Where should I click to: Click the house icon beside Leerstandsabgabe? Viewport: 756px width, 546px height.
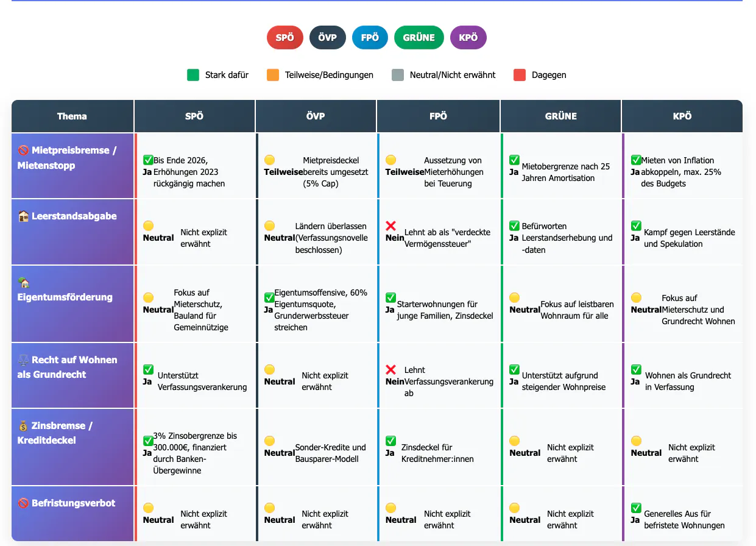click(x=23, y=216)
